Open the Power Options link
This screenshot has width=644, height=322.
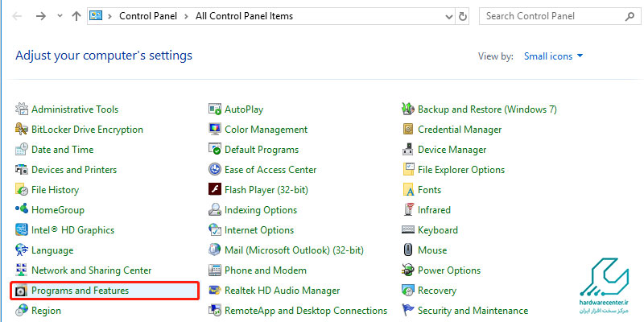coord(449,270)
